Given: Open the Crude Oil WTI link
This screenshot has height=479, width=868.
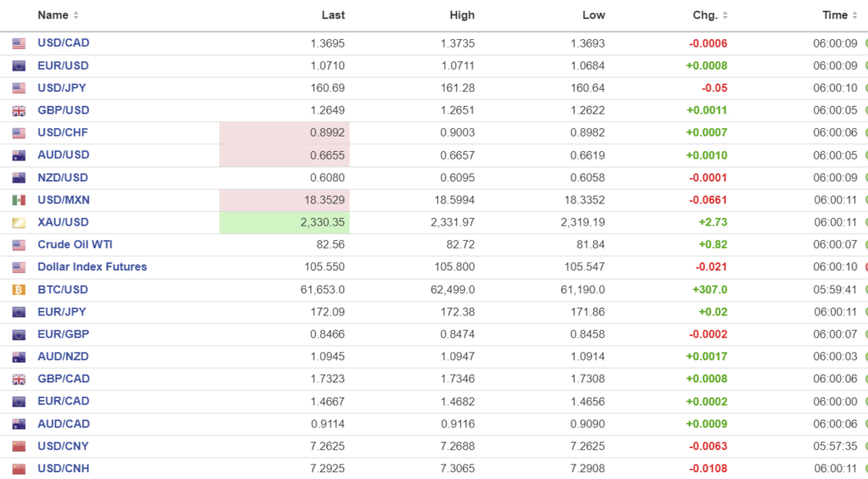Looking at the screenshot, I should [x=75, y=245].
